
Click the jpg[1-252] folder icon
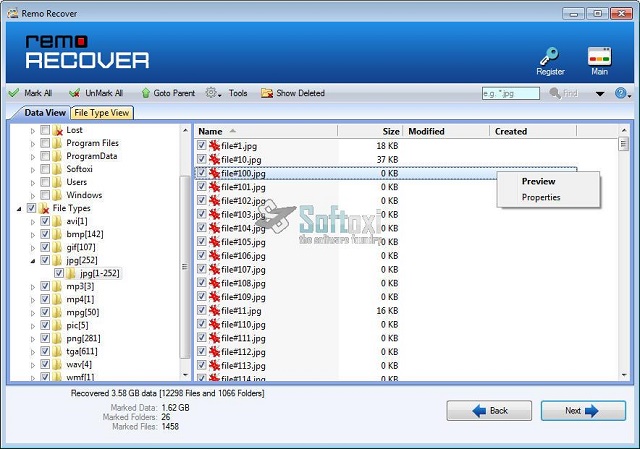(x=71, y=273)
